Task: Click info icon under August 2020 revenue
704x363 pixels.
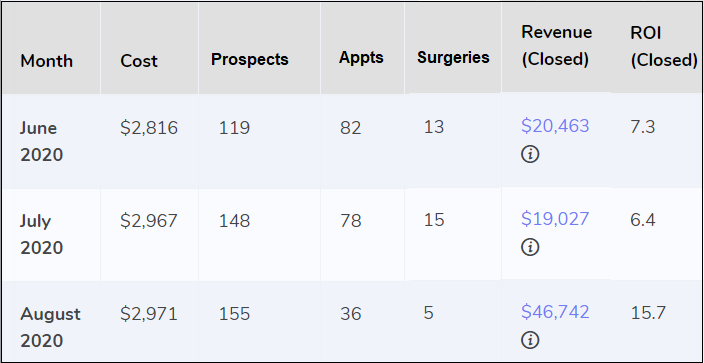Action: coord(530,340)
